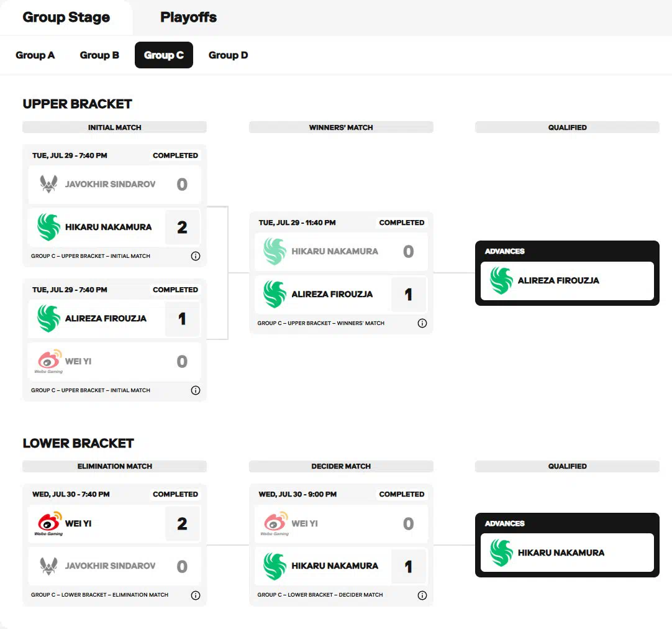The height and width of the screenshot is (629, 672).
Task: Click Weibo Gaming logo beside Wei Yi in Elimination Match
Action: [x=49, y=523]
